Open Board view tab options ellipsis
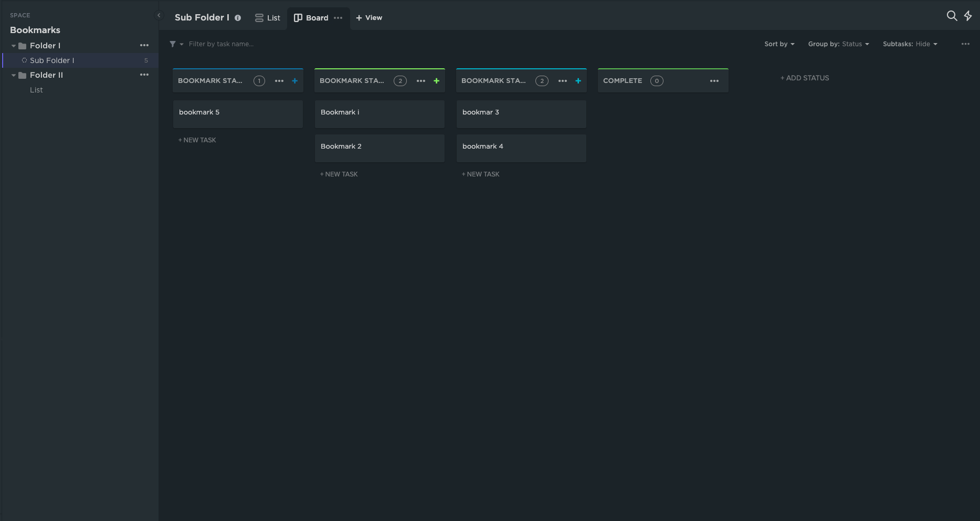The image size is (980, 521). [338, 18]
